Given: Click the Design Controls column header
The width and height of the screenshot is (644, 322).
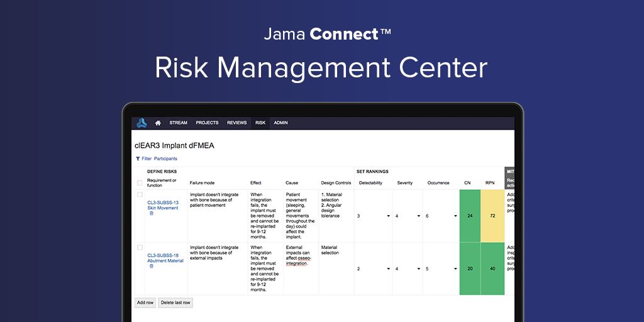Looking at the screenshot, I should [336, 183].
